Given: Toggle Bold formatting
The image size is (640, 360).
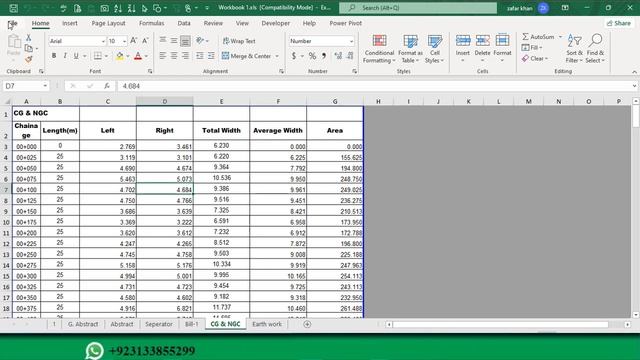Looking at the screenshot, I should 53,56.
